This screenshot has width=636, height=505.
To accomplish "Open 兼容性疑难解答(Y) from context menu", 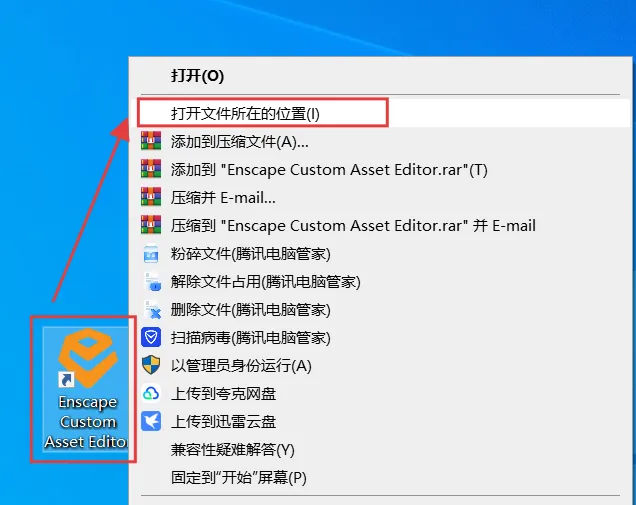I will pyautogui.click(x=380, y=449).
